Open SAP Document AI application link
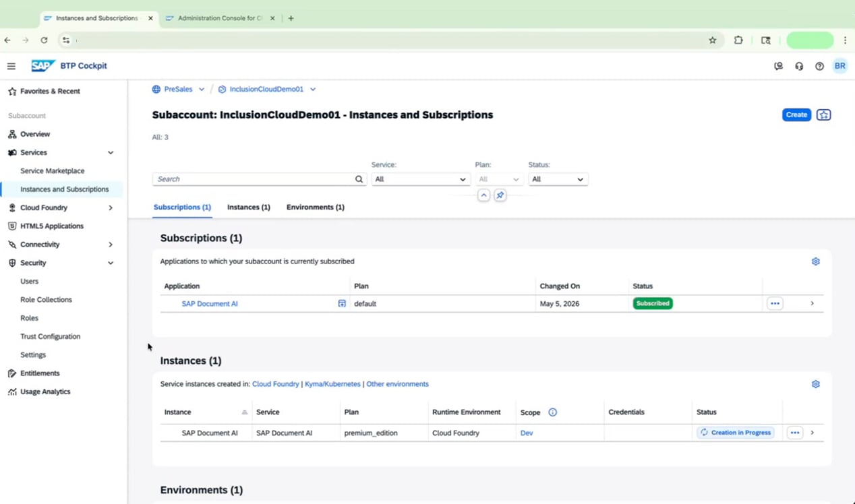The height and width of the screenshot is (504, 855). (210, 304)
